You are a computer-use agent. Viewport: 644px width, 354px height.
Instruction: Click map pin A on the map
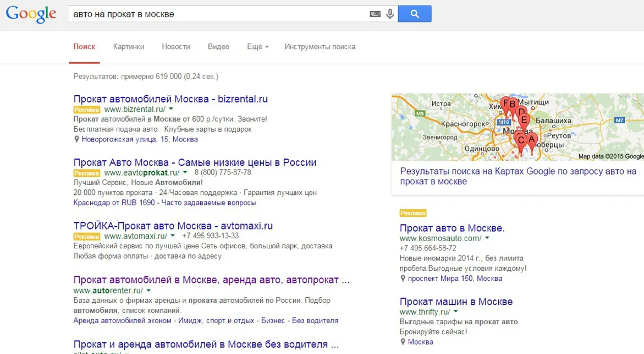tap(531, 142)
